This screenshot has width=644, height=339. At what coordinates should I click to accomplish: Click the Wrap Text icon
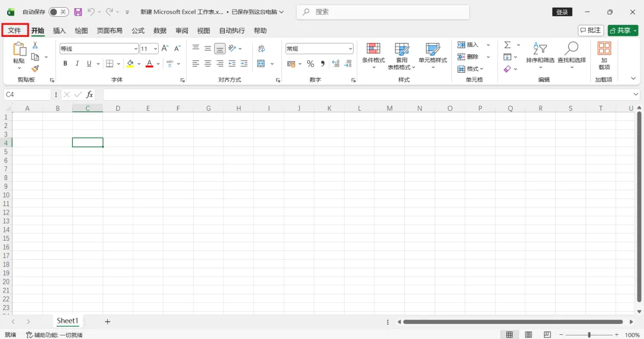261,49
